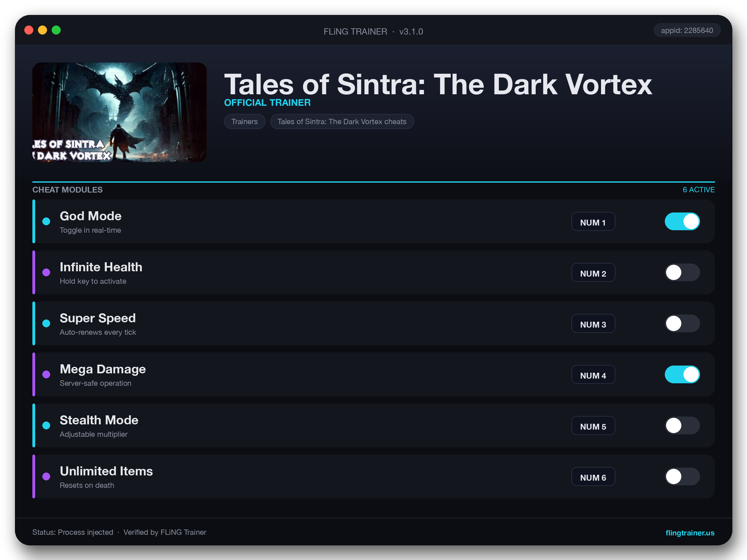Screen dimensions: 747x560
Task: Open Tales of Sintra cheats tag
Action: click(342, 122)
